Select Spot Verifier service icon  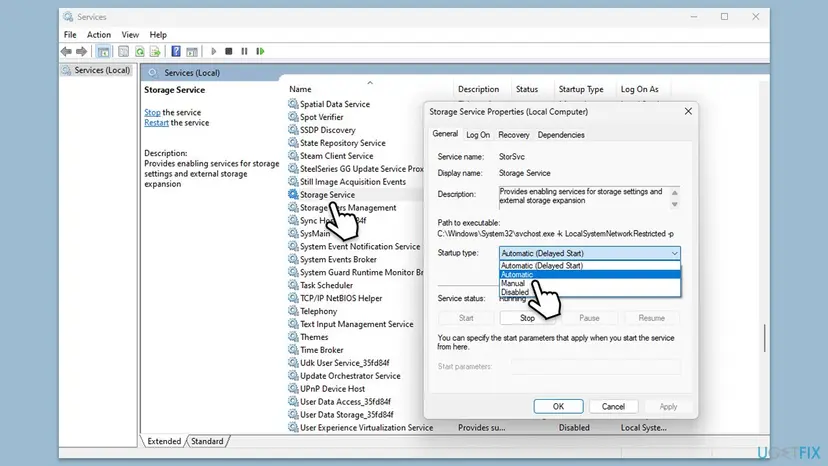pos(293,117)
